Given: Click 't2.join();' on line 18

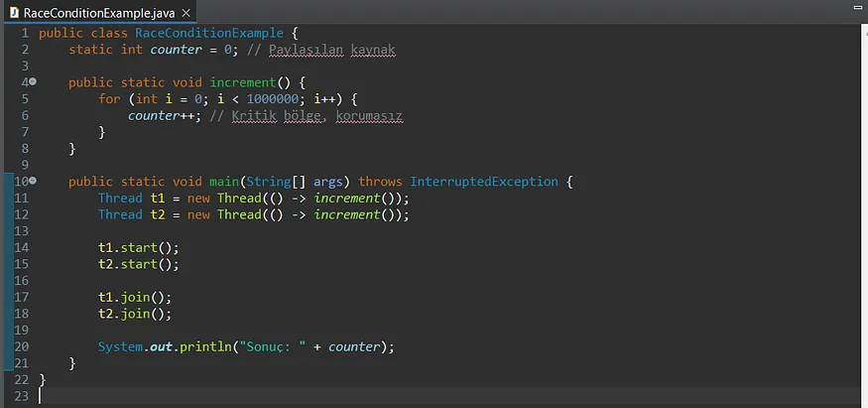Looking at the screenshot, I should click(135, 314).
